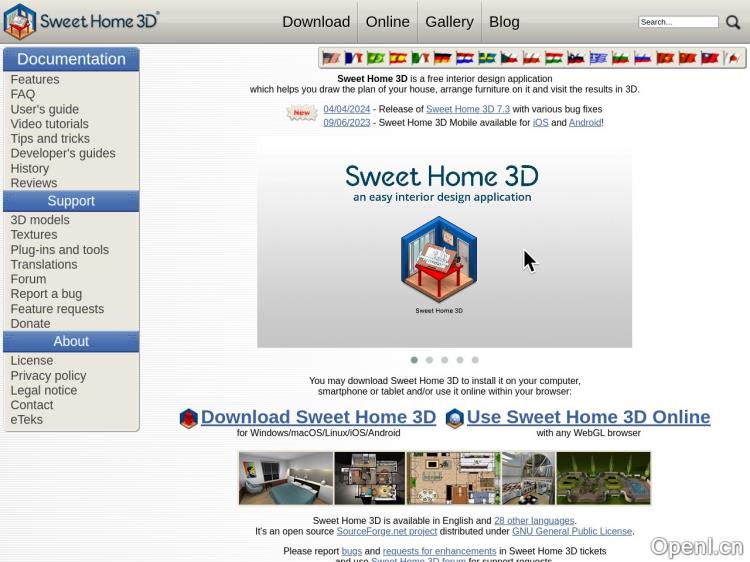Viewport: 750px width, 562px height.
Task: Click the Download Sweet Home 3D link
Action: click(318, 417)
